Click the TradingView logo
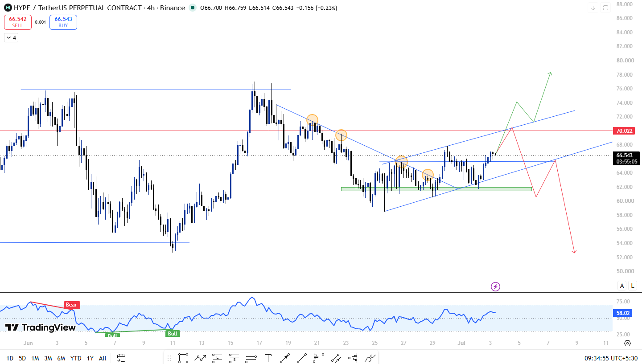Viewport: 642px width, 364px height. coord(41,327)
